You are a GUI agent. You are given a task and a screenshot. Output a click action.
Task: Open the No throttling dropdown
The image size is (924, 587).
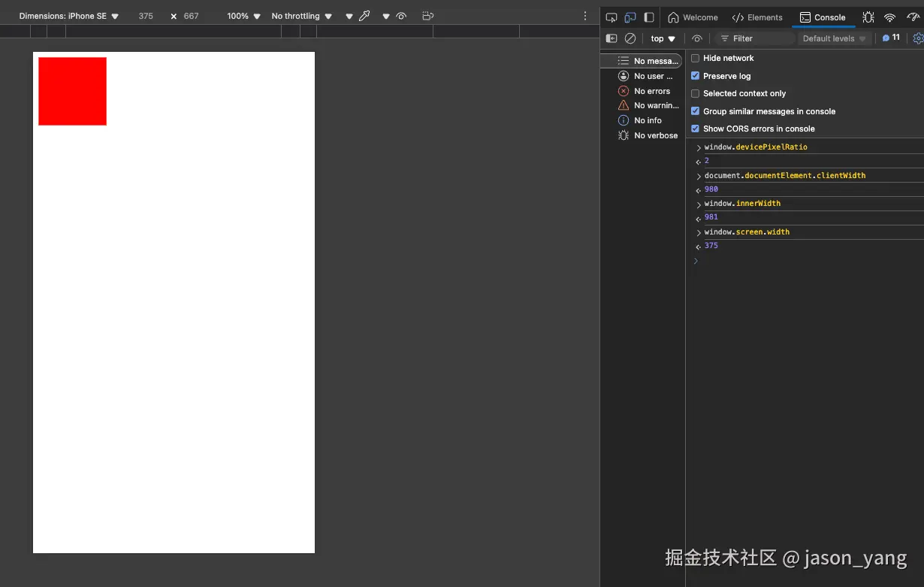tap(301, 16)
